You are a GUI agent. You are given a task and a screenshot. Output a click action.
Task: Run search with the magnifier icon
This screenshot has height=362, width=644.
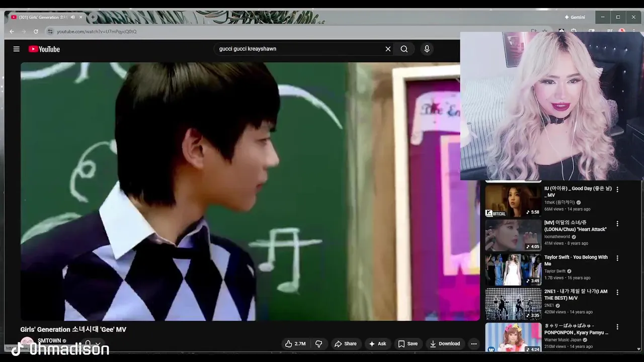tap(404, 49)
